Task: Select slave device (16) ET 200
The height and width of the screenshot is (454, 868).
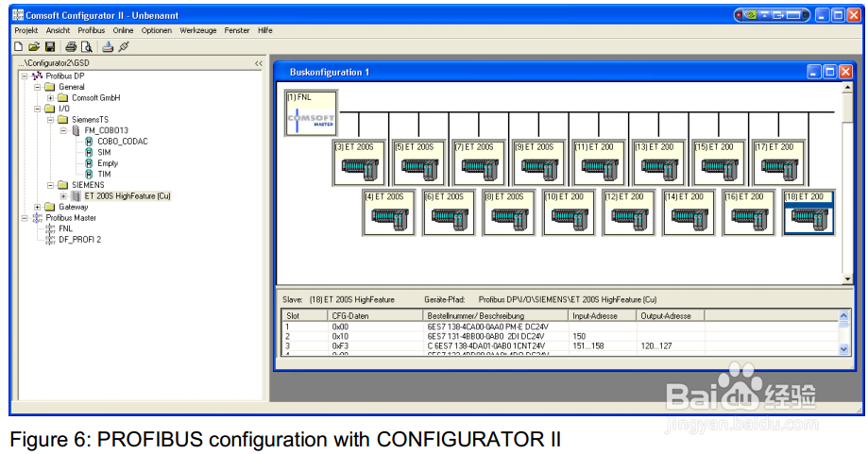Action: pos(749,213)
